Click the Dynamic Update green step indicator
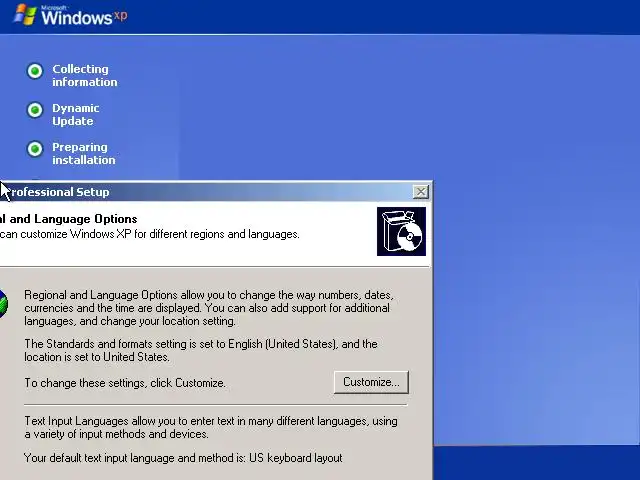Image resolution: width=640 pixels, height=480 pixels. tap(35, 110)
